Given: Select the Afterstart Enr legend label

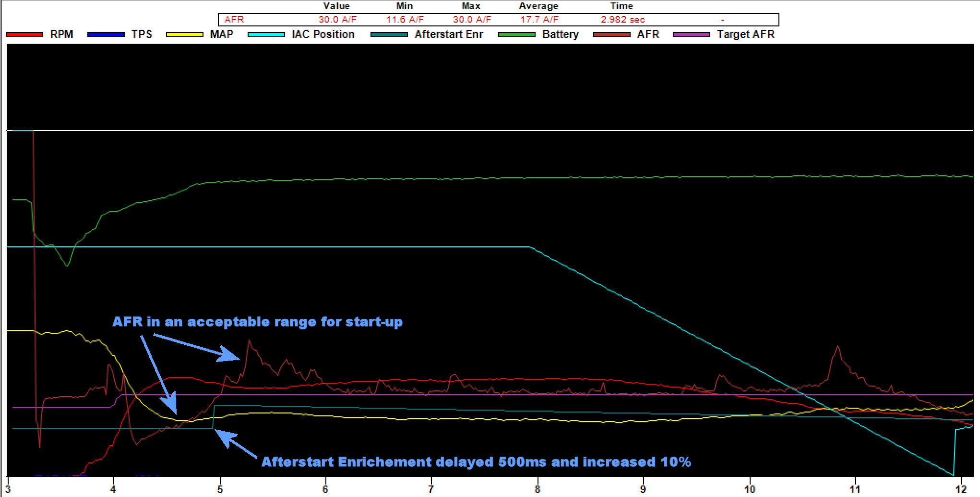Looking at the screenshot, I should 449,35.
